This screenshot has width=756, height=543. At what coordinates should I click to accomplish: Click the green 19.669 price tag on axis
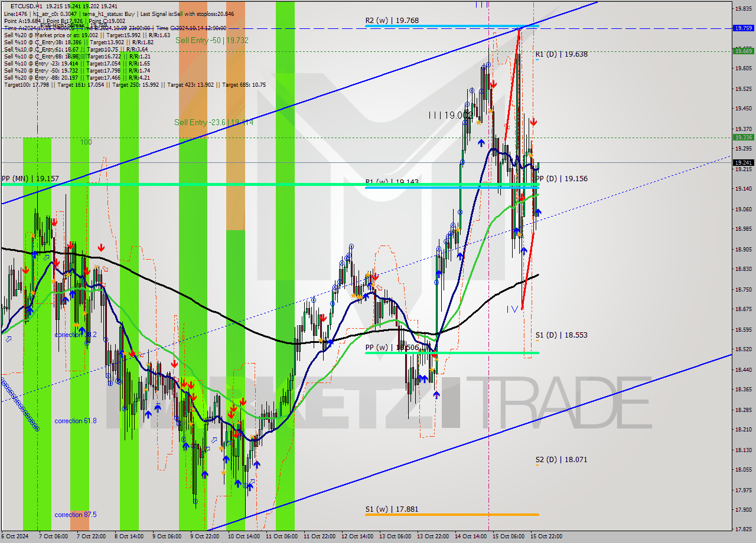click(x=742, y=51)
